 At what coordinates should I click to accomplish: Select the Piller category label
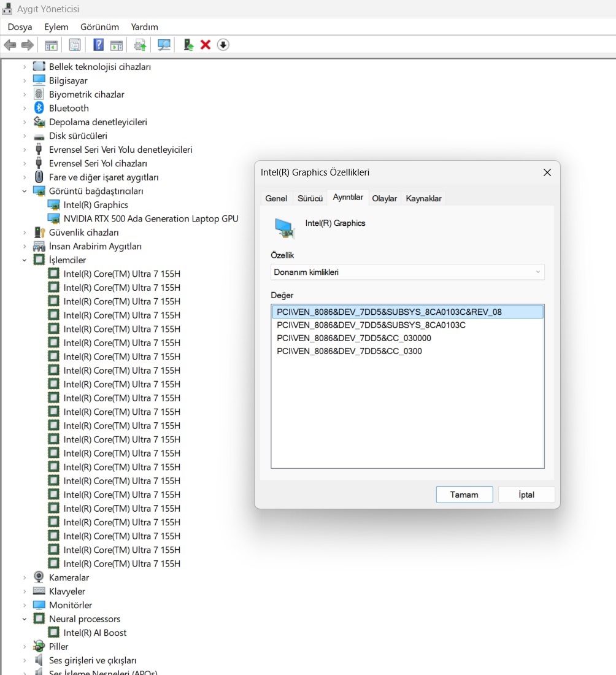(58, 647)
